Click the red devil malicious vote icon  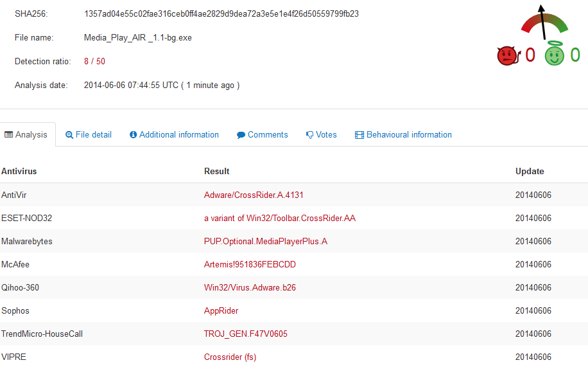tap(509, 55)
